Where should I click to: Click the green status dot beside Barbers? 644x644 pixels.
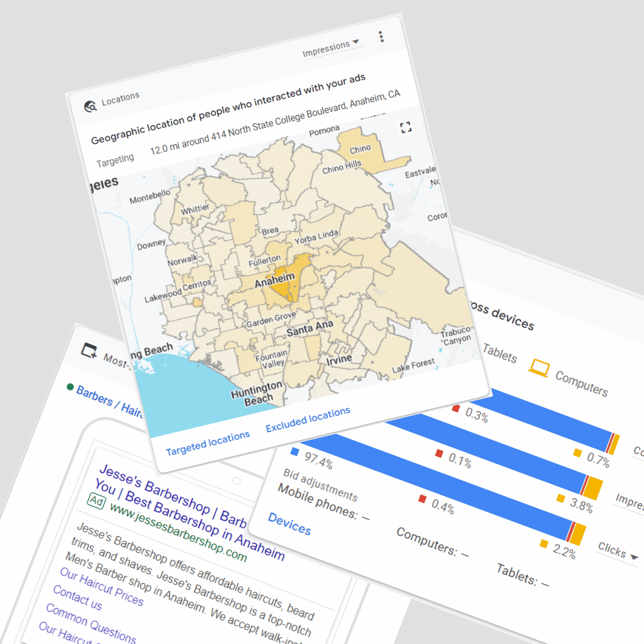click(x=70, y=387)
